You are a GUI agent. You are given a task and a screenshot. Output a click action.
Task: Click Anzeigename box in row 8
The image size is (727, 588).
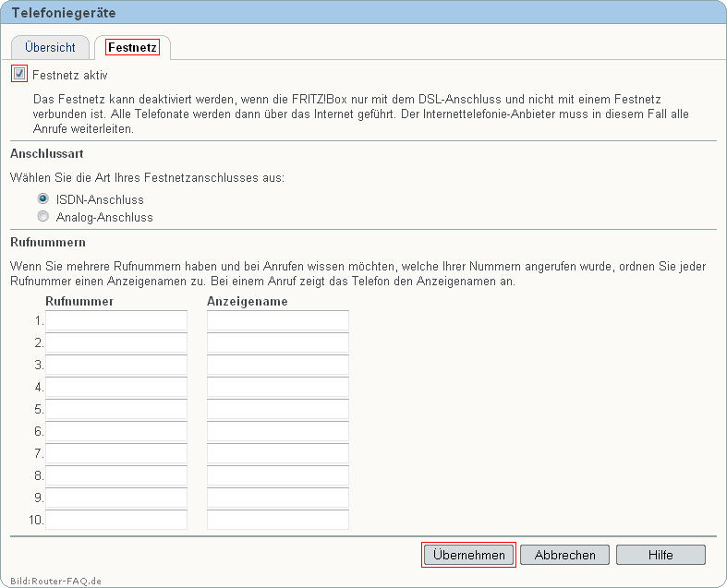click(278, 475)
